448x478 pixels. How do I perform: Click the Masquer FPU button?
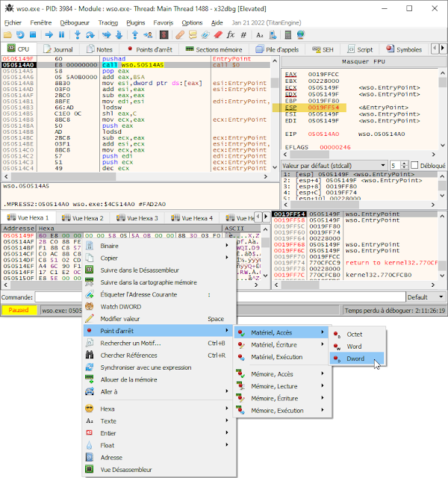click(x=363, y=61)
